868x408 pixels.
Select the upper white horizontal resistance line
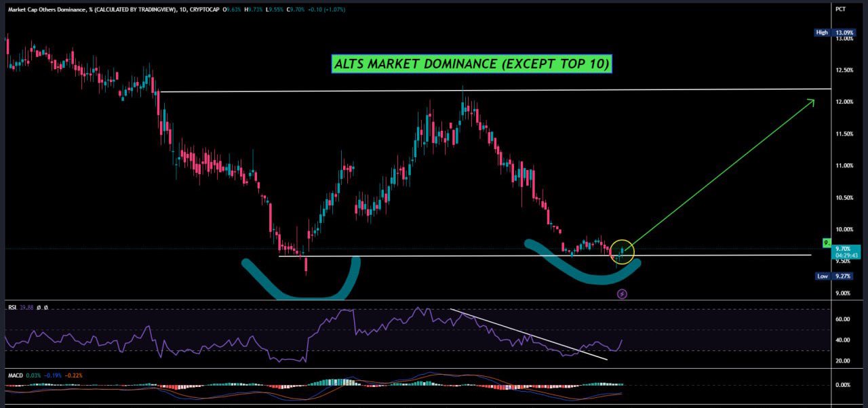[x=475, y=90]
